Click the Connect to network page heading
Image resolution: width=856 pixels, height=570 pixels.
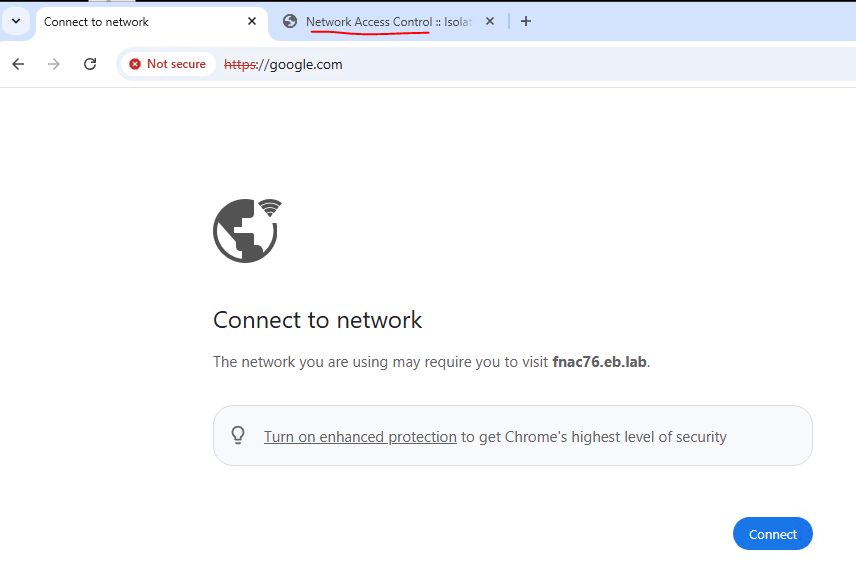(317, 320)
